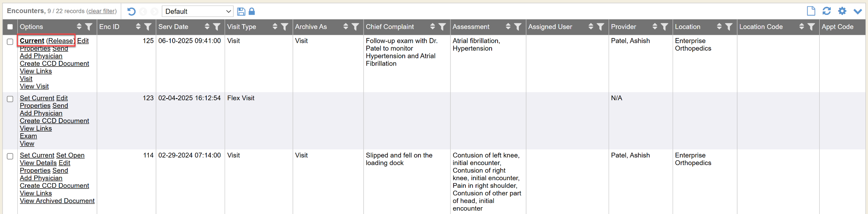Expand the blue chevron at top right
Image resolution: width=868 pixels, height=214 pixels.
click(x=858, y=11)
